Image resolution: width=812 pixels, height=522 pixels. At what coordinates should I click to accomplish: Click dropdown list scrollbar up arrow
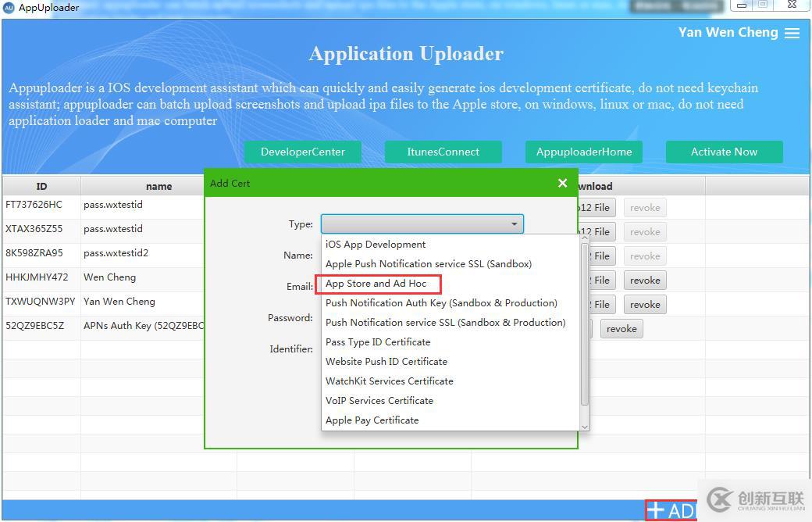pos(585,238)
